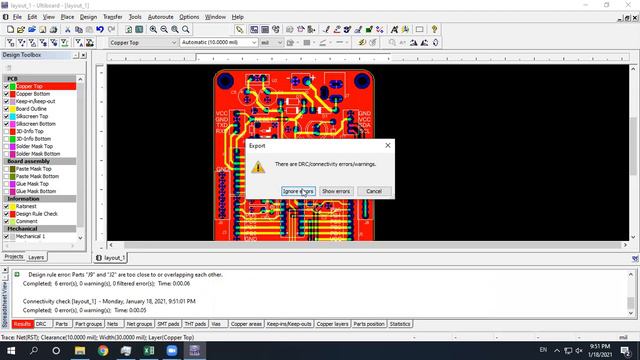Viewport: 640px width, 360px height.
Task: Open the dropdown arrow beside grey square icon
Action: click(x=314, y=42)
